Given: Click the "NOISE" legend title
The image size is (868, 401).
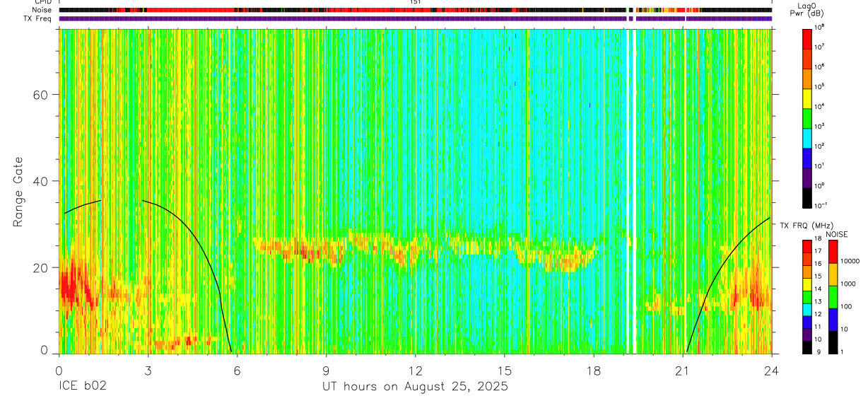Looking at the screenshot, I should [837, 234].
